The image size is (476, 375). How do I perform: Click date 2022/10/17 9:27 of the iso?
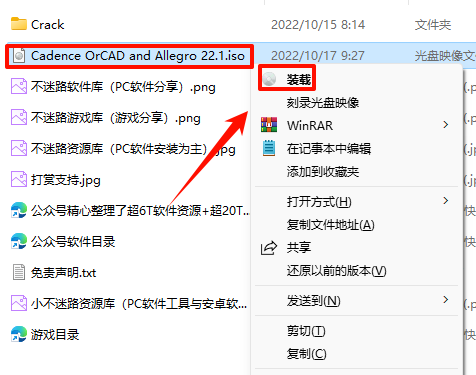coord(318,56)
